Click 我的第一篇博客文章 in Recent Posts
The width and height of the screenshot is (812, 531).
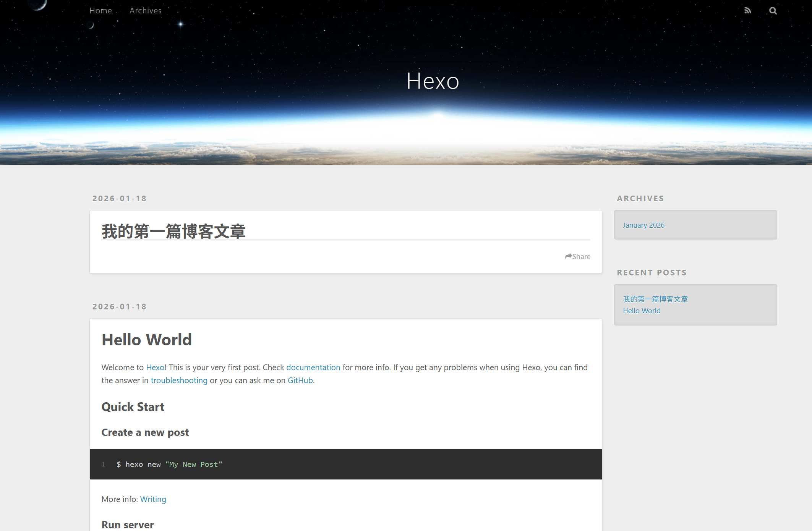655,299
